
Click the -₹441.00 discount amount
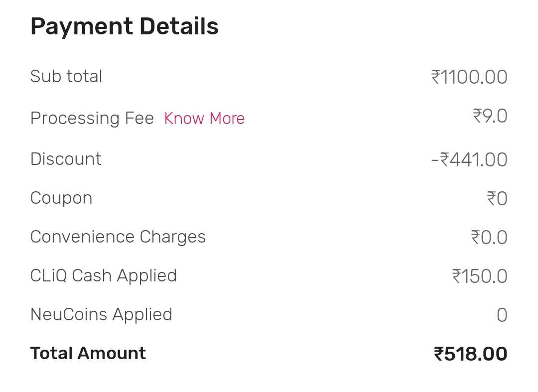pyautogui.click(x=469, y=160)
